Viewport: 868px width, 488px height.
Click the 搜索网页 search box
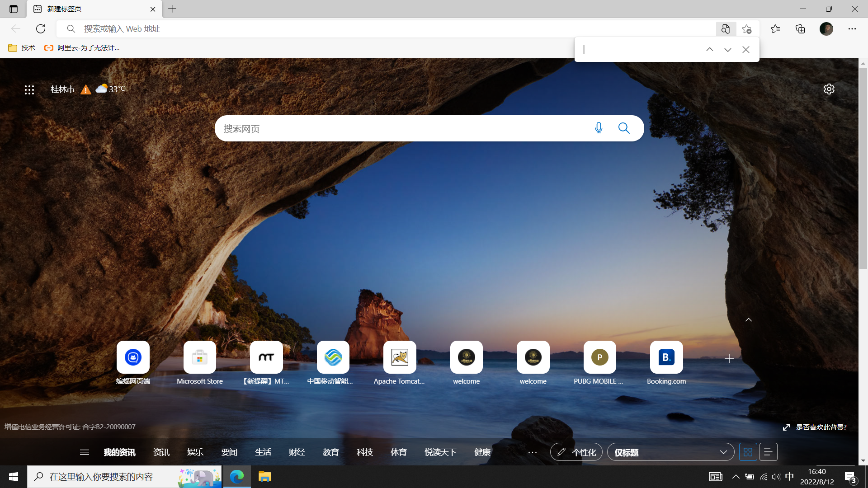pos(402,128)
